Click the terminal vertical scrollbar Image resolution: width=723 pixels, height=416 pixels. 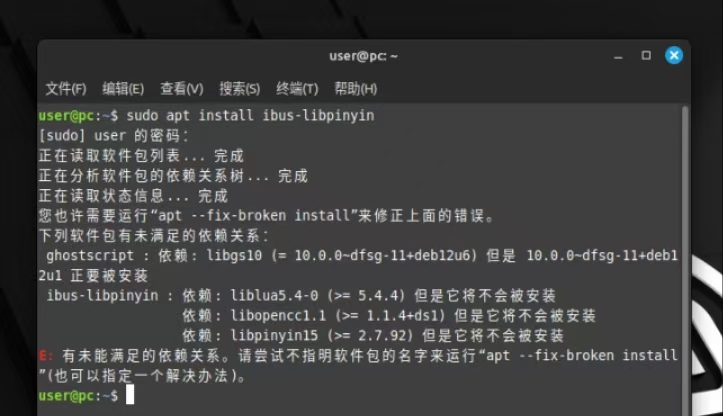tap(685, 261)
